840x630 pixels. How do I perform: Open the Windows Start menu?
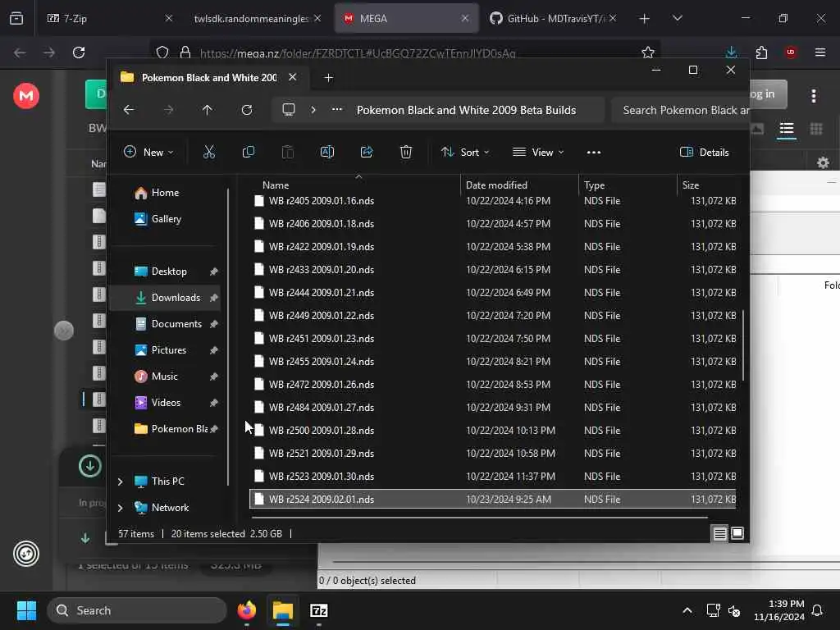[26, 610]
